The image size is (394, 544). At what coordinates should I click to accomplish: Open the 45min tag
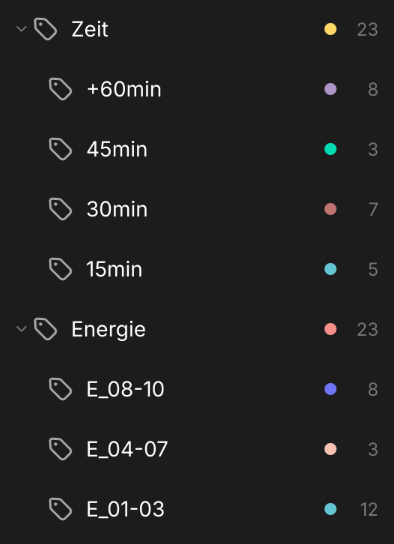click(117, 150)
